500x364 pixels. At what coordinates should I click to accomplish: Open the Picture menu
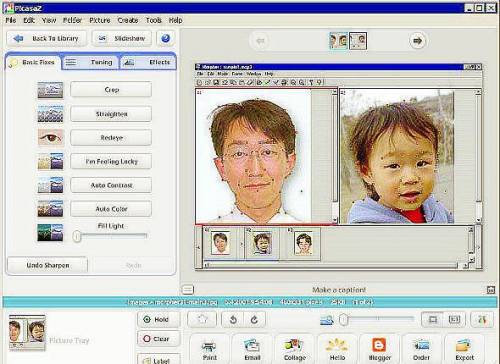[x=100, y=20]
